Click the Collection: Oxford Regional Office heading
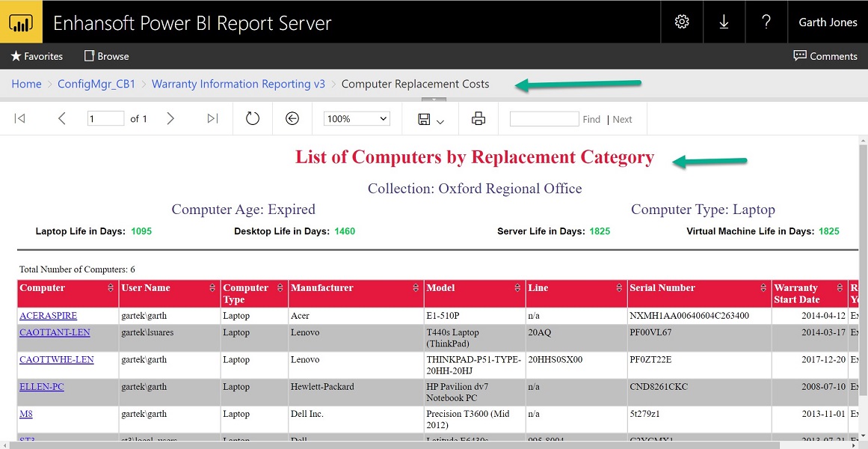The height and width of the screenshot is (449, 868). (x=475, y=189)
